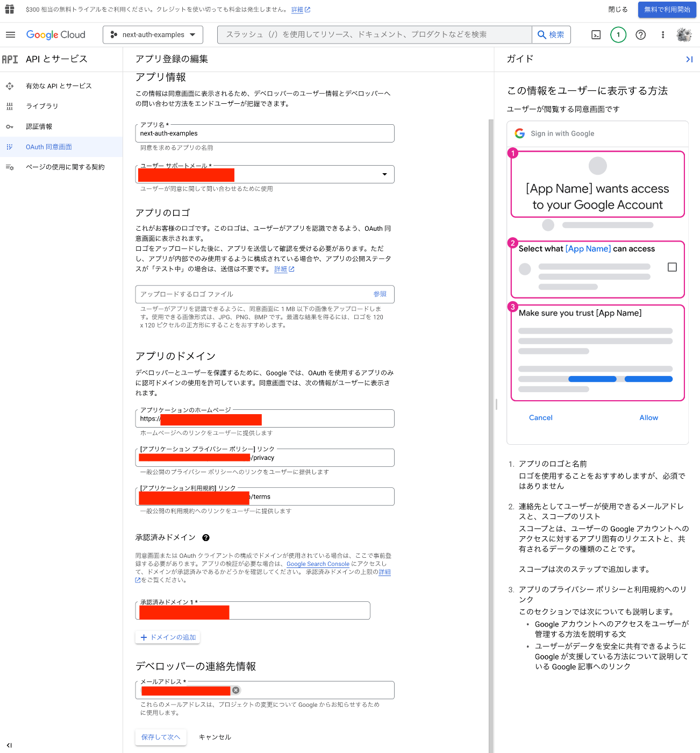Expand the user support email dropdown
Viewport: 700px width, 753px height.
(384, 174)
